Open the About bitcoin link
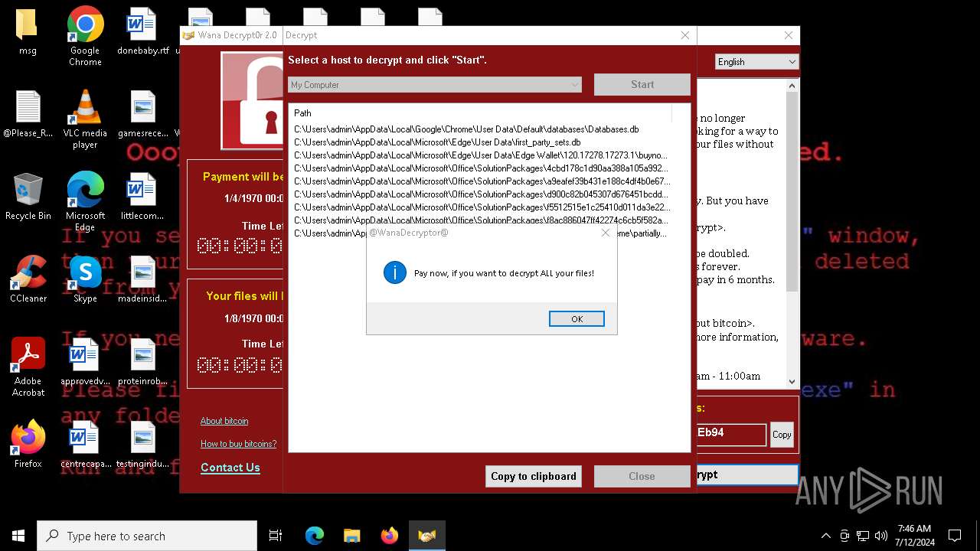The image size is (980, 551). [224, 421]
